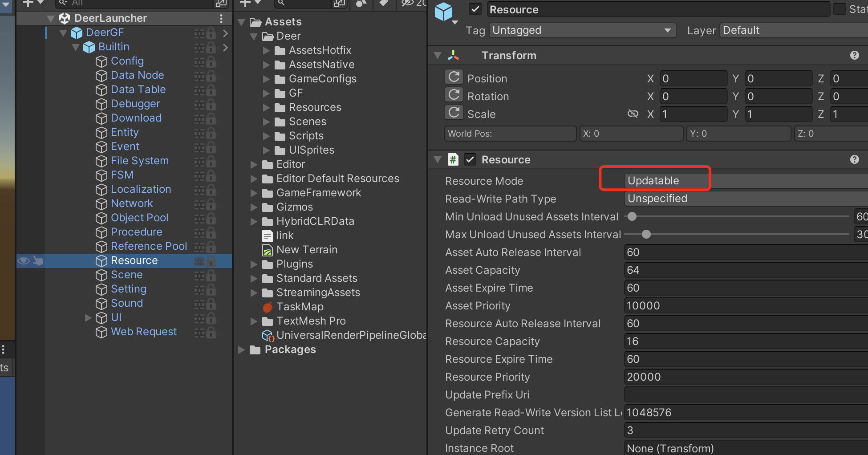Click the Asset Capacity field
Screen dimensions: 868x455
click(x=746, y=270)
